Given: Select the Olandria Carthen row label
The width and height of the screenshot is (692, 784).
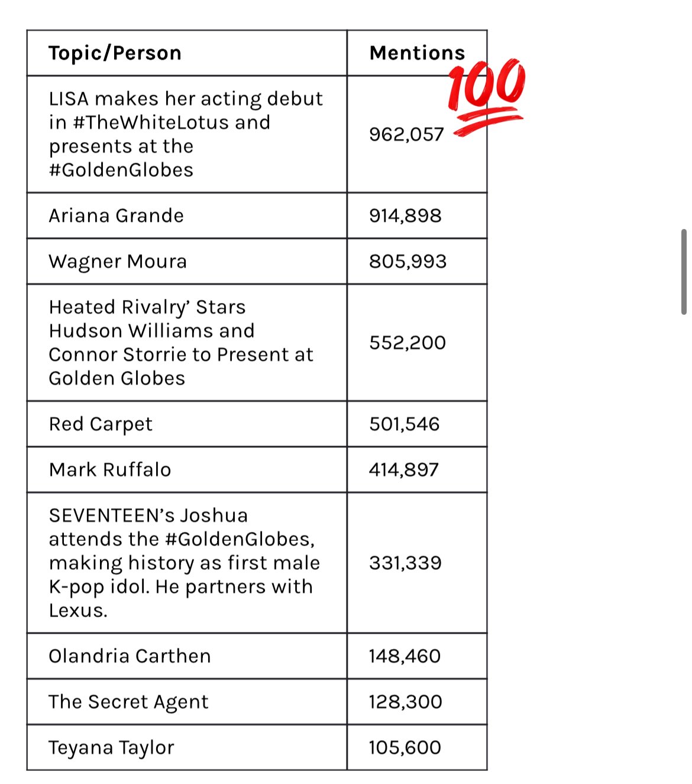Looking at the screenshot, I should [x=130, y=656].
